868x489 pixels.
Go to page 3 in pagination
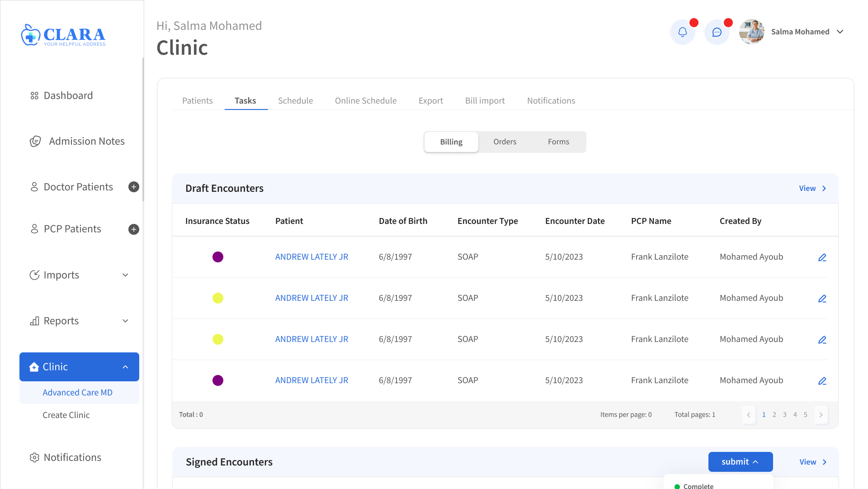(784, 415)
